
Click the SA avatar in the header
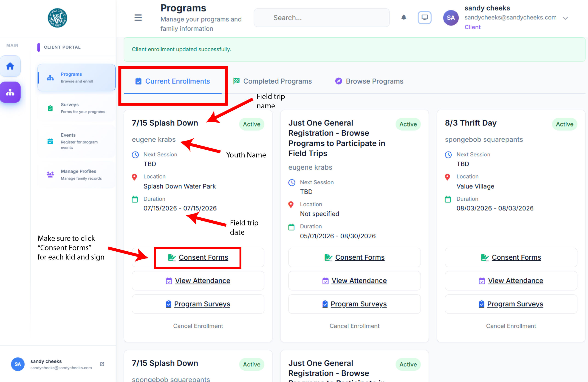tap(451, 18)
